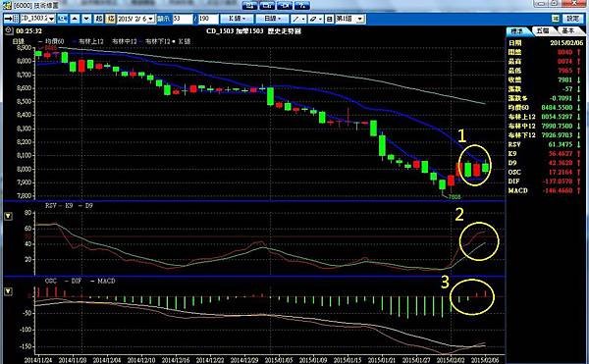Switch to the 五檔 tab
Screen dimensions: 589x364
point(543,30)
